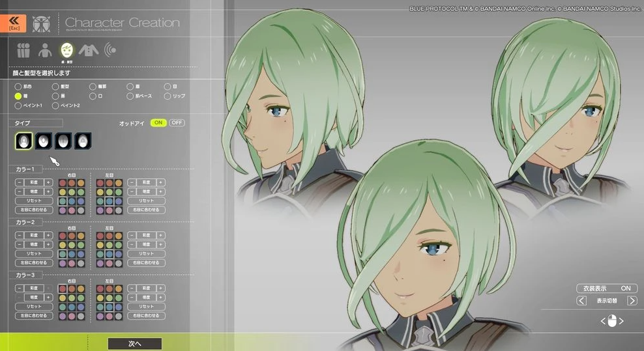The height and width of the screenshot is (351, 644).
Task: Pick blue swatch in カラー1 左目 palette
Action: point(110,201)
